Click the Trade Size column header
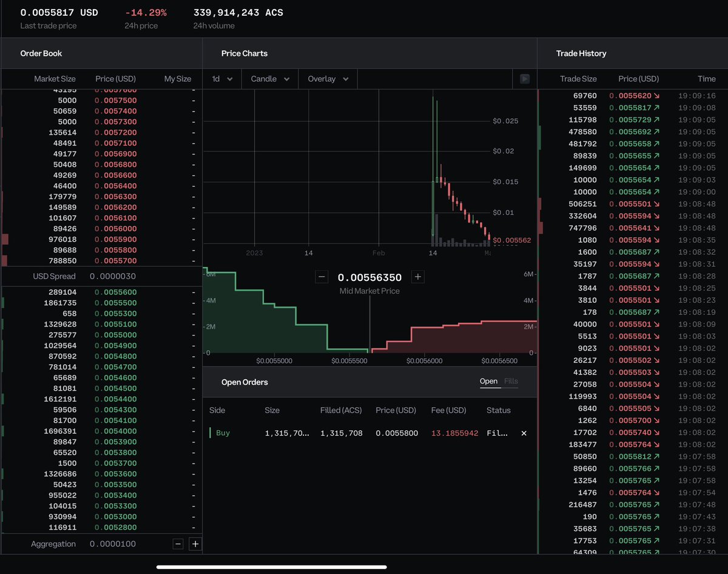 578,79
